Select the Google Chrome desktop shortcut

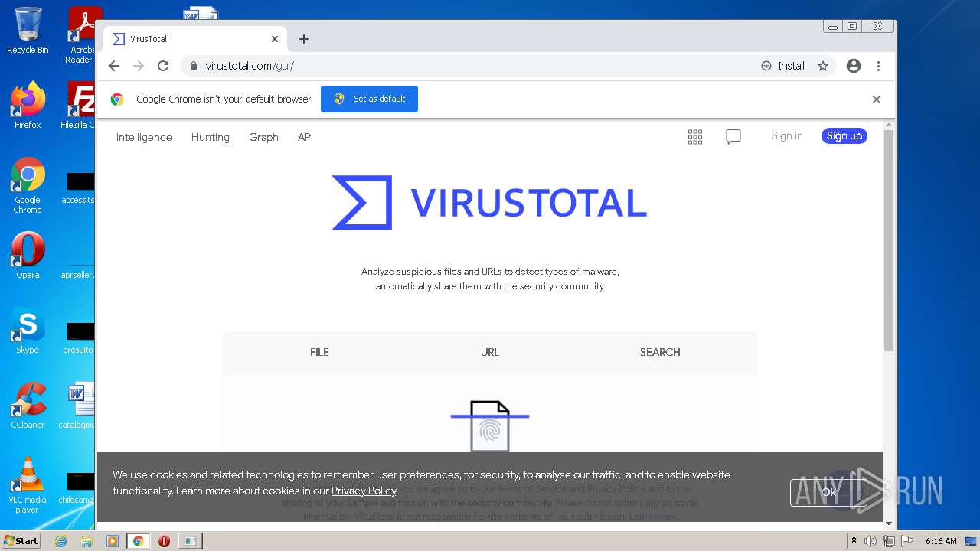pos(28,186)
